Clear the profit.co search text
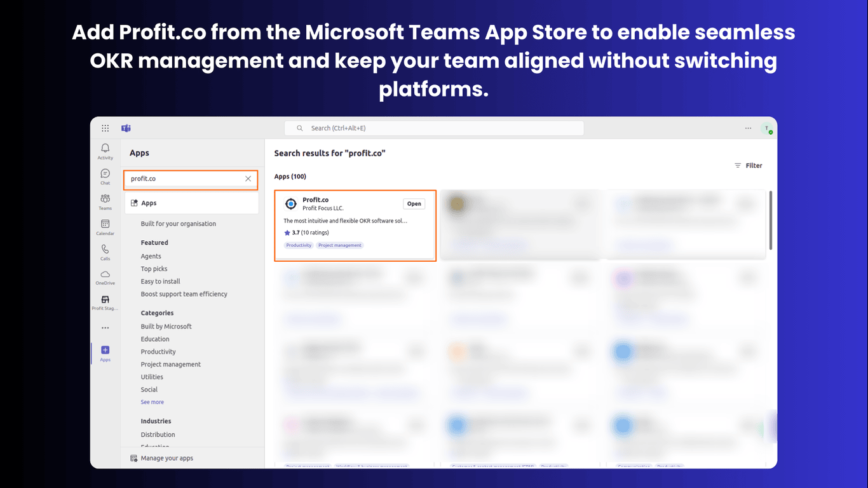 [x=248, y=179]
